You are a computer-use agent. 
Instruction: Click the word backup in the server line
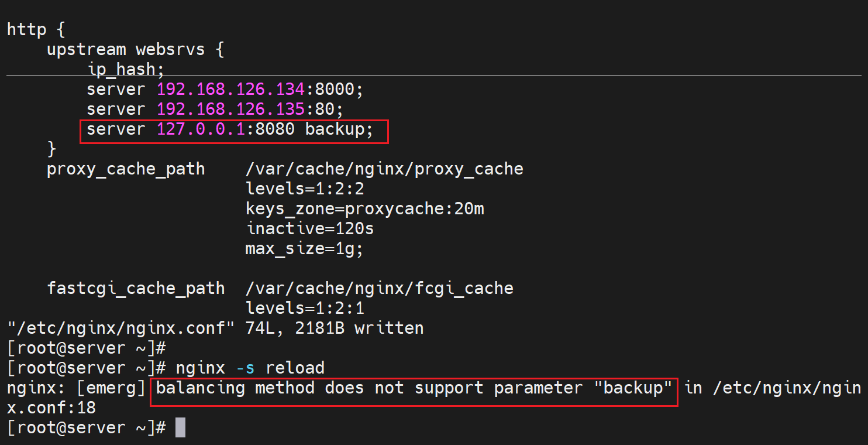[335, 129]
